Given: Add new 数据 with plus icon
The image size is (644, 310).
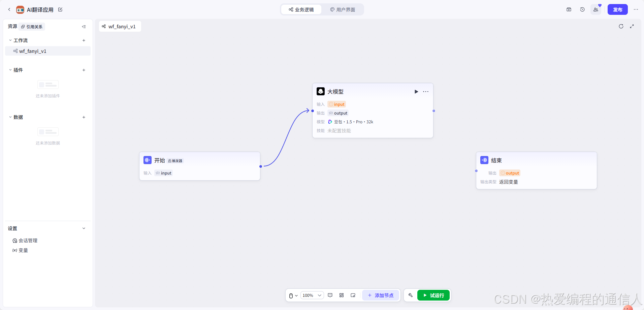Looking at the screenshot, I should click(84, 117).
